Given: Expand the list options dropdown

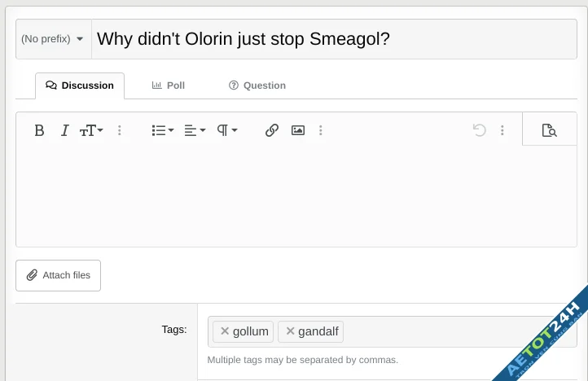Looking at the screenshot, I should click(x=163, y=130).
